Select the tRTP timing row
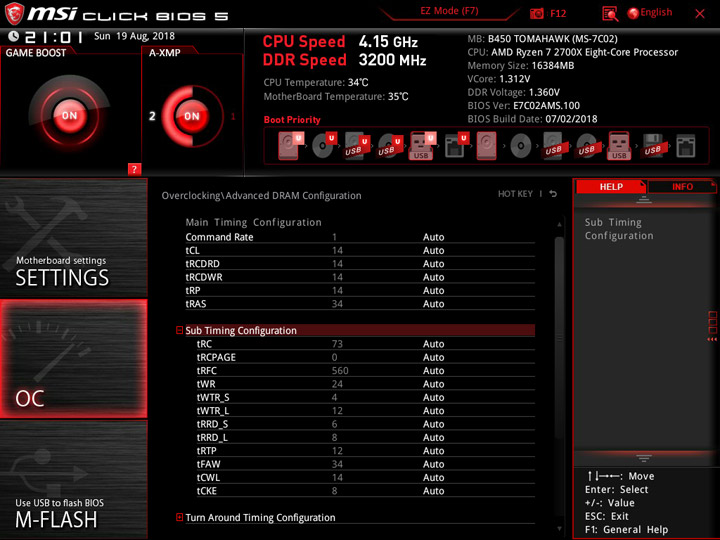720x540 pixels. pos(366,450)
